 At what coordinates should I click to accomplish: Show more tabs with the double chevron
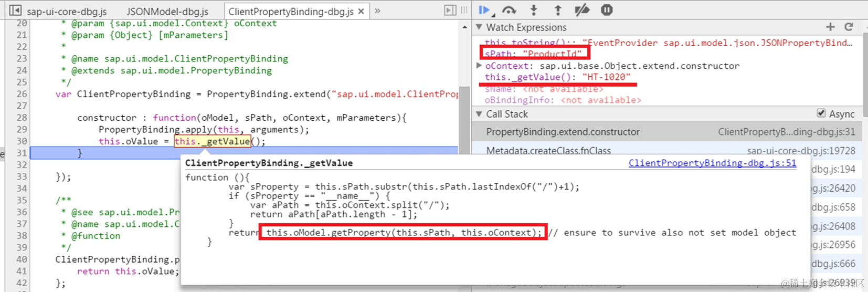pyautogui.click(x=377, y=11)
